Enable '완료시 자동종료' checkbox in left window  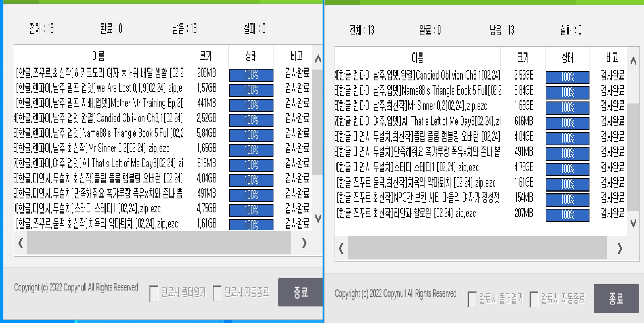click(x=217, y=293)
